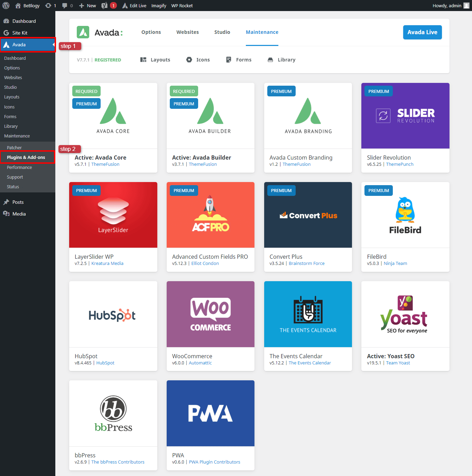The image size is (472, 476).
Task: Open the Options tab in Avada header
Action: pos(151,32)
